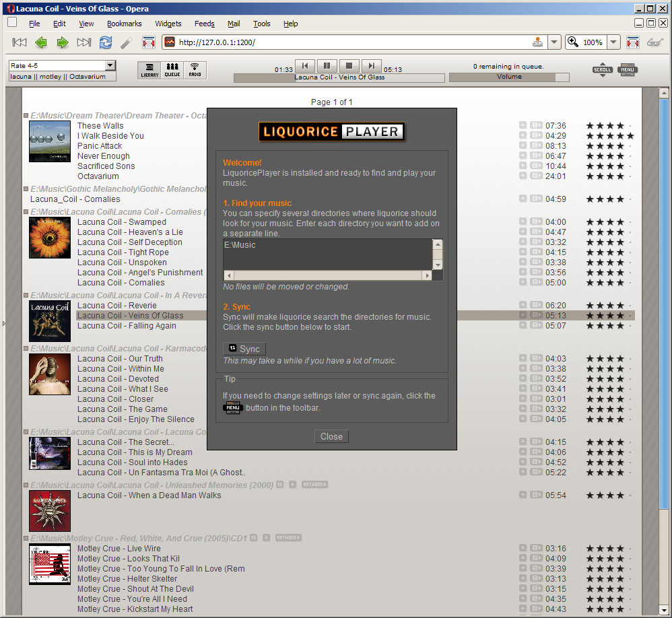Open the Queue view

tap(172, 70)
